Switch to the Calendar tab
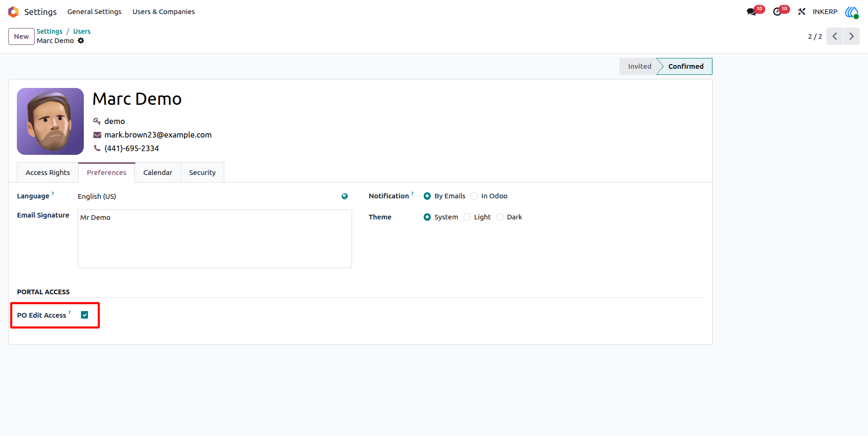The width and height of the screenshot is (868, 436). pos(158,173)
